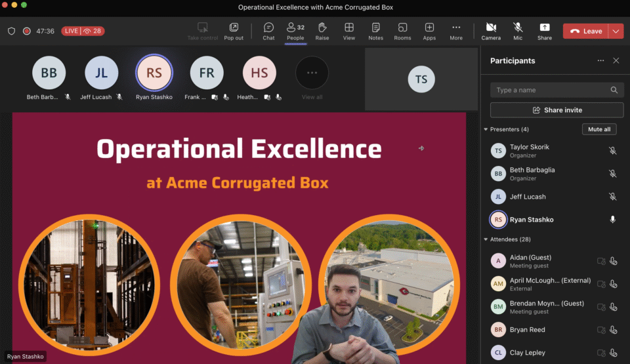Click Bryan Reed camera icon

601,330
